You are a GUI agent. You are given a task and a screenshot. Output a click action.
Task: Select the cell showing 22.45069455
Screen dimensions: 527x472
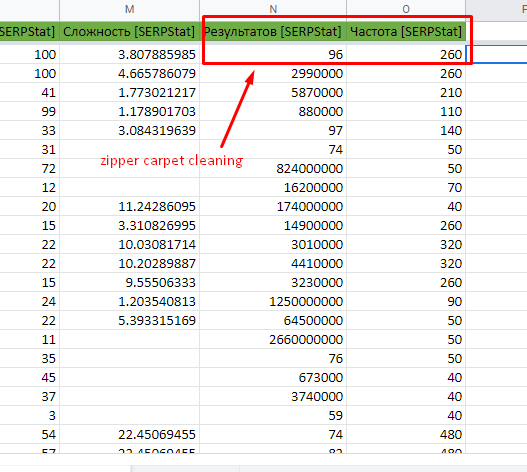tap(129, 434)
